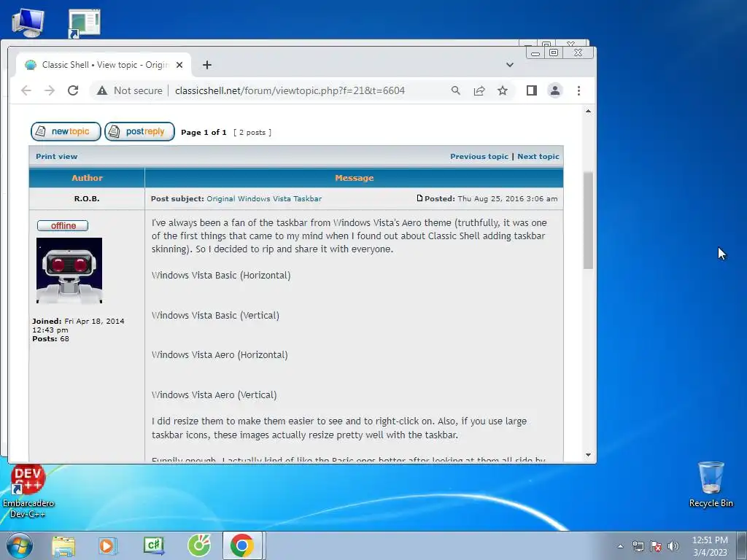Show hidden system tray icons

620,546
